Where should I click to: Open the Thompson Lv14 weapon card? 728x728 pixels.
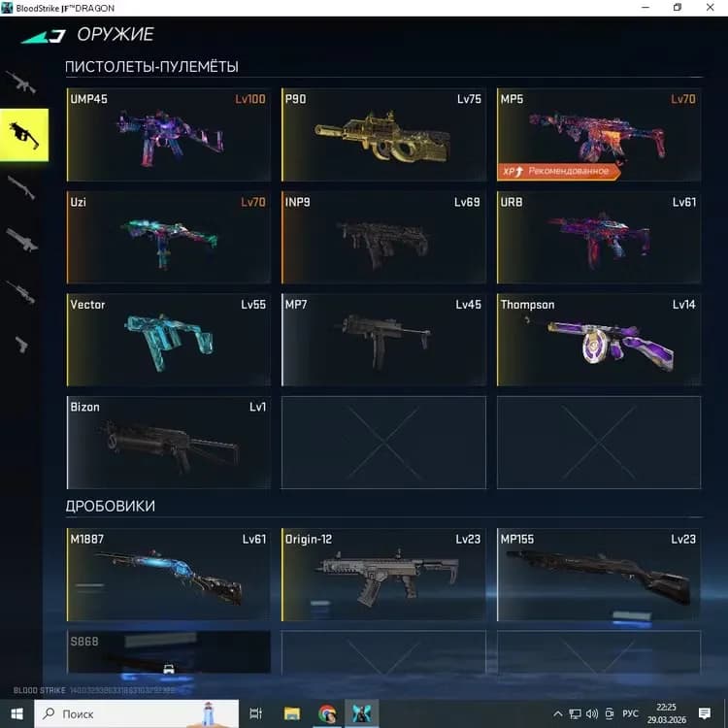(599, 340)
